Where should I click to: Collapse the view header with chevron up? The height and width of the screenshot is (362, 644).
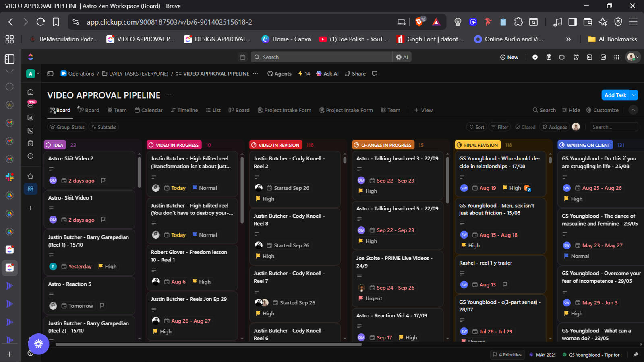click(x=633, y=110)
